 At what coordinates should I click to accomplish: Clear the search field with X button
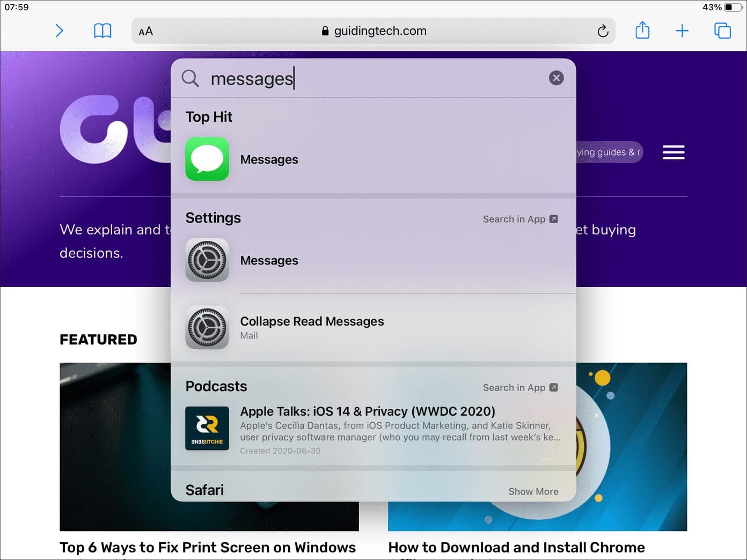pos(556,78)
